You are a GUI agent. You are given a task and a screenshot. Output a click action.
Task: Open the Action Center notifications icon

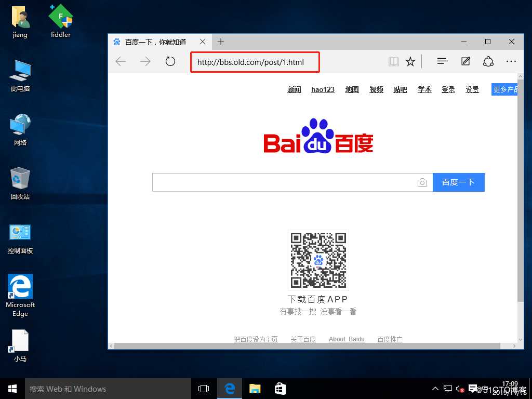coord(472,389)
